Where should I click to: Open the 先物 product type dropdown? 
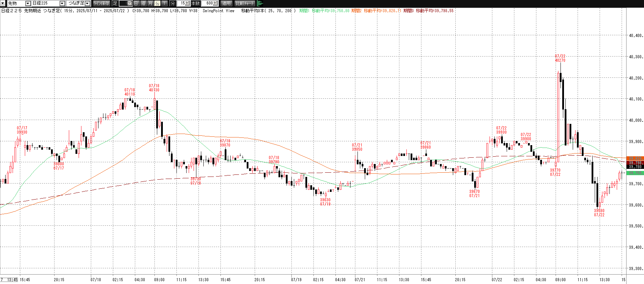coord(28,3)
